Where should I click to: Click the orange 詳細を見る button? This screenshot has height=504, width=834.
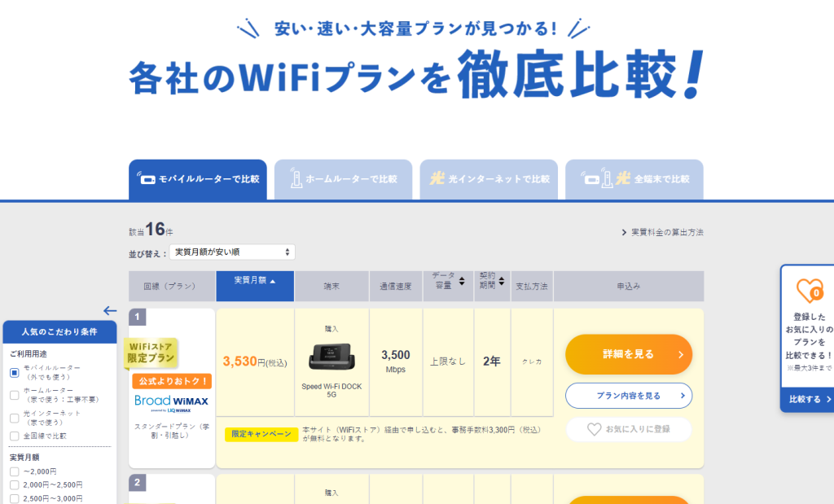(628, 354)
